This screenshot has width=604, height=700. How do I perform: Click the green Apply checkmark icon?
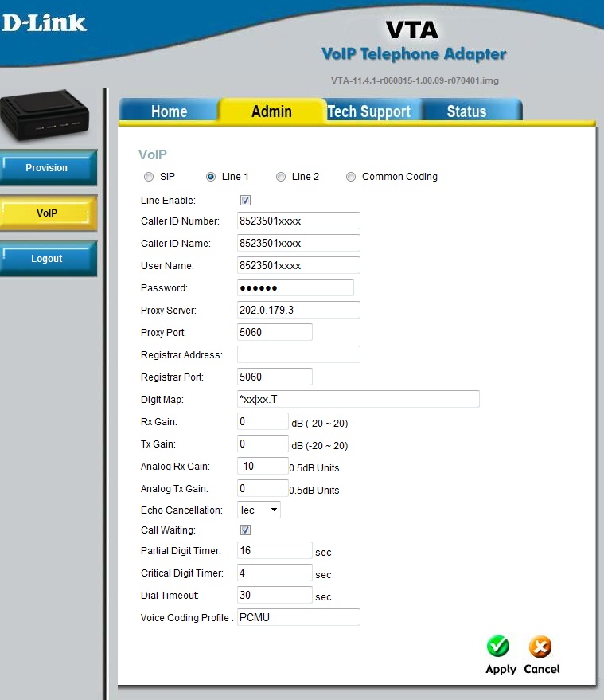pos(498,646)
